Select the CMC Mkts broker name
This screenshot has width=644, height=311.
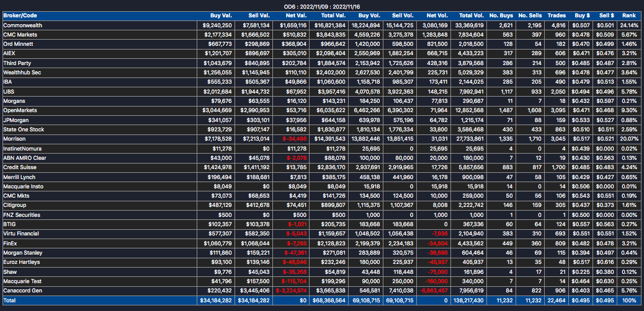[16, 196]
